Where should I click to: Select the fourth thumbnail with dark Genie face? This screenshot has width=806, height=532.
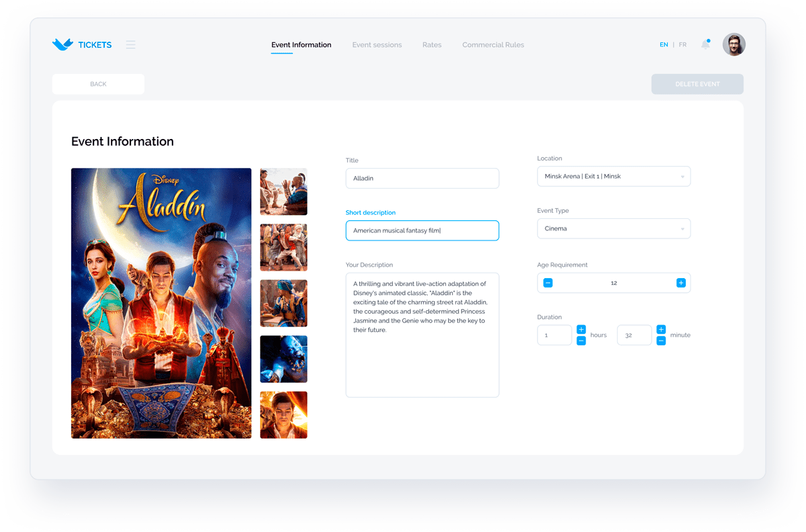point(283,359)
